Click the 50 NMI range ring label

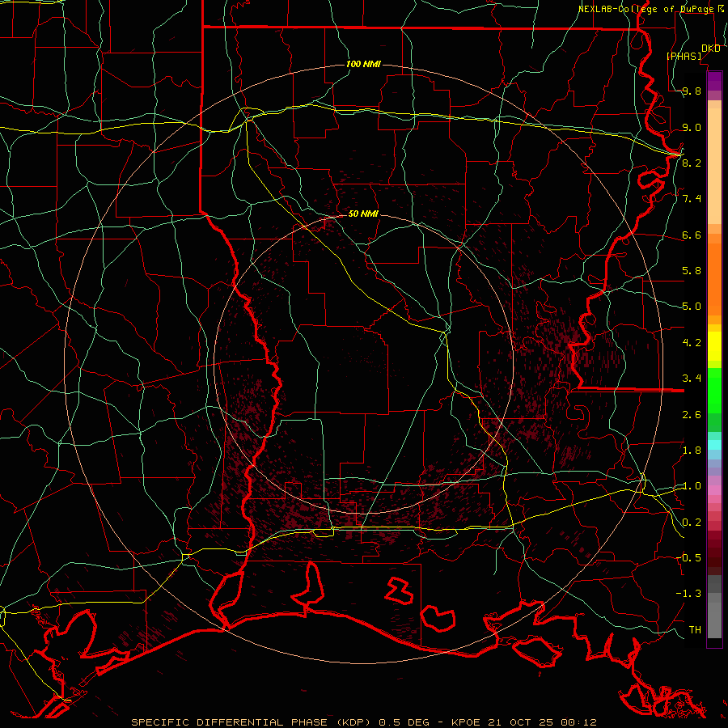tap(363, 214)
